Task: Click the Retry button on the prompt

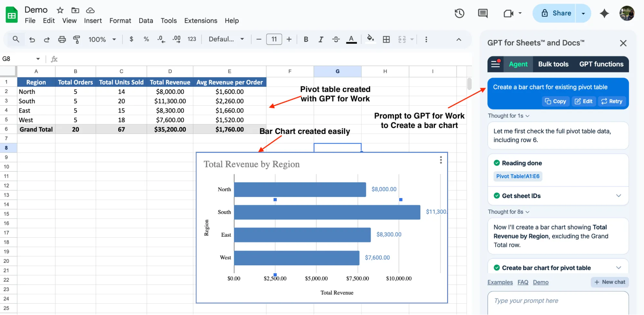Action: coord(612,101)
